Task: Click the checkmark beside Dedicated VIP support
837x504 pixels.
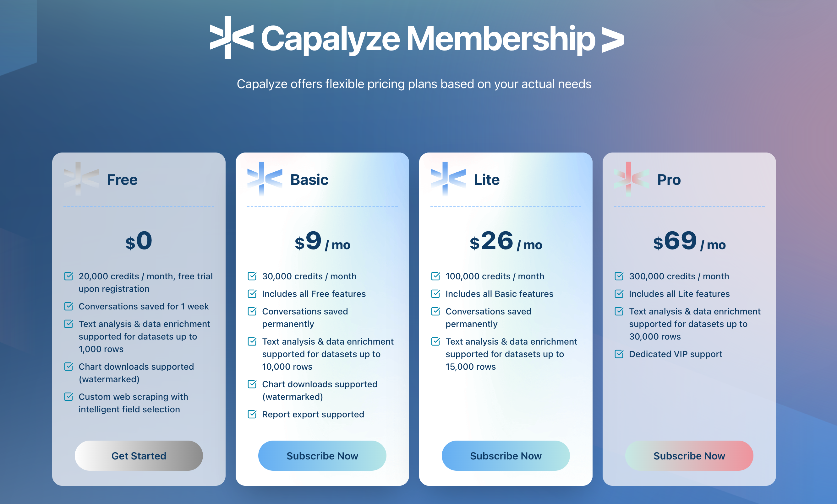Action: click(x=619, y=354)
